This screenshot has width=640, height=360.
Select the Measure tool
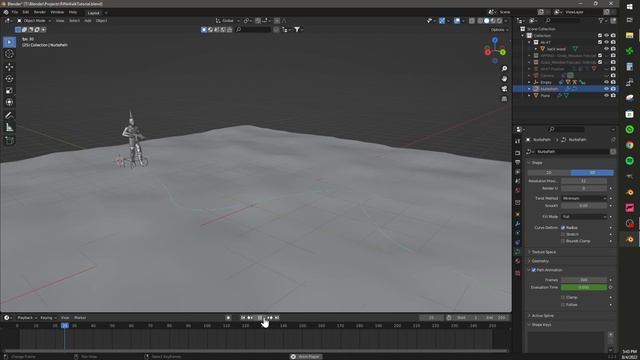9,127
